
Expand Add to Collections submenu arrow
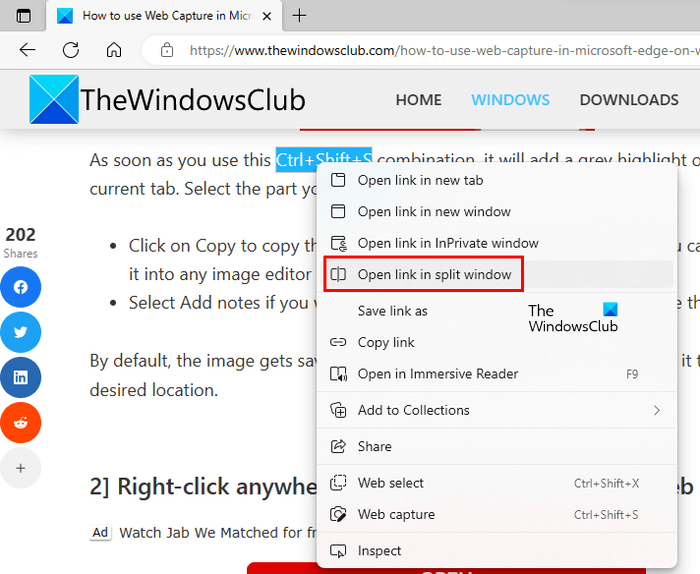pyautogui.click(x=657, y=410)
